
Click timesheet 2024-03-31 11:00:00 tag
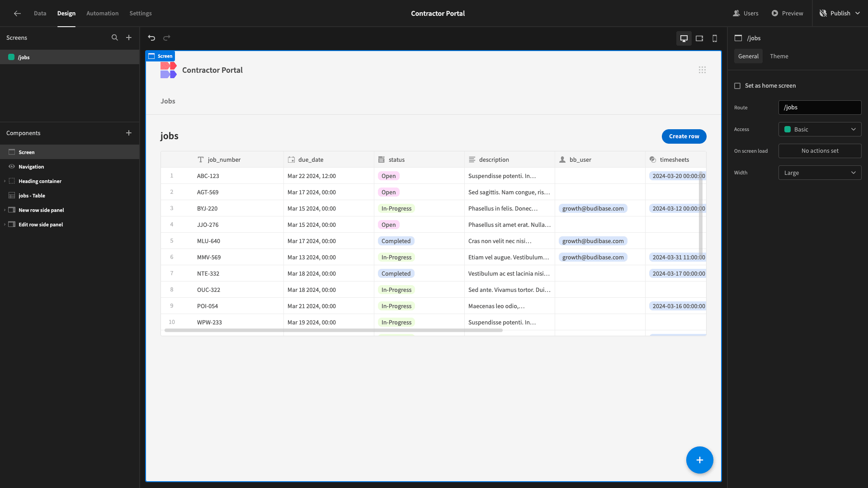[x=678, y=258]
